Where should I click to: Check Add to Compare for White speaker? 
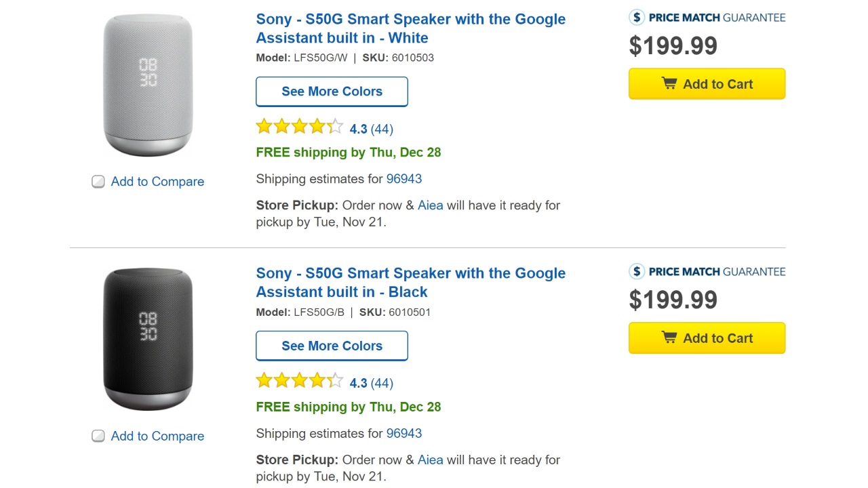click(x=98, y=182)
